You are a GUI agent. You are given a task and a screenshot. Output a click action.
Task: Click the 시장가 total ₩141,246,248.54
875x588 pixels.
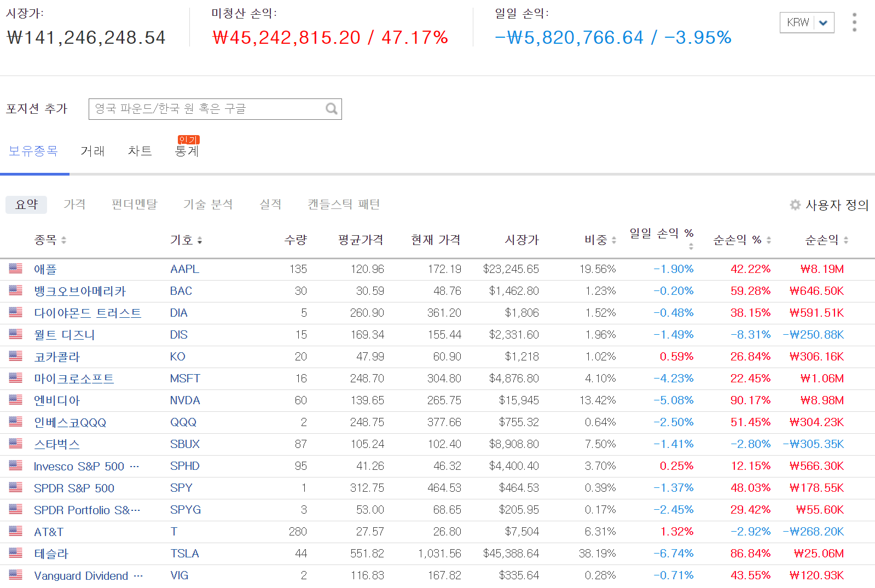click(86, 37)
